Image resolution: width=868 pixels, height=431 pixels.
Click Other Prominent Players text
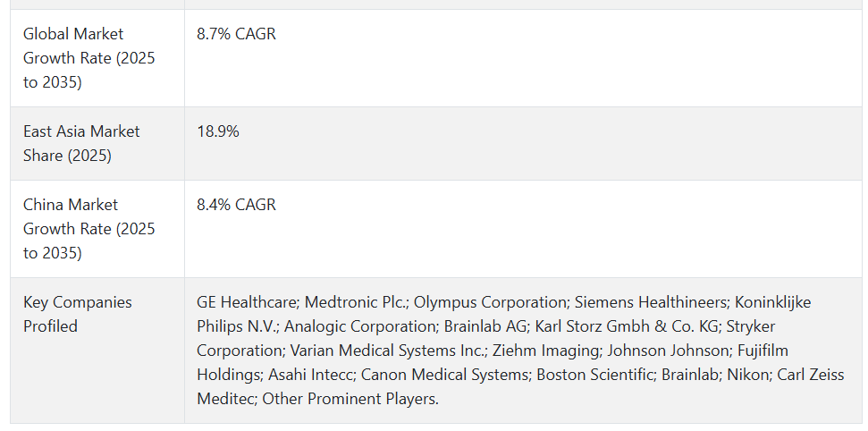point(350,399)
